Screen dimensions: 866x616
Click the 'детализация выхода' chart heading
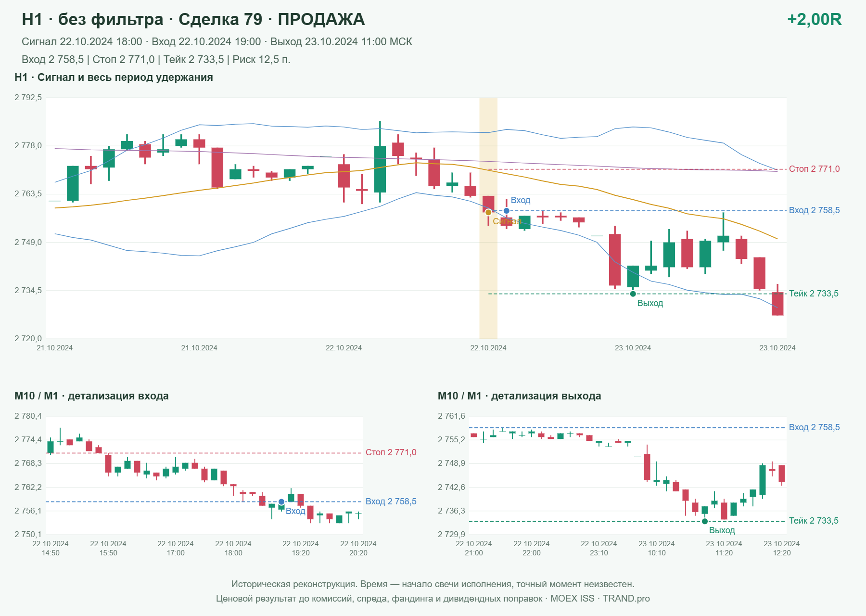520,396
